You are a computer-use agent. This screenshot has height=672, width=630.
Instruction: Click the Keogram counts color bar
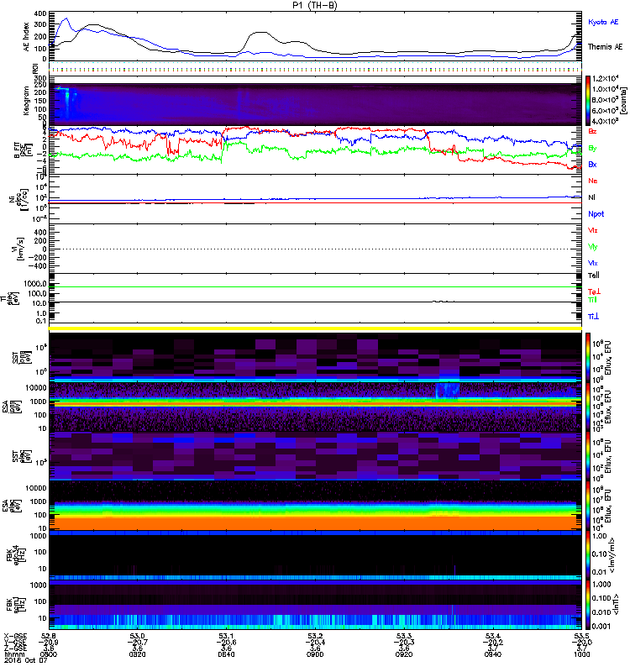(x=588, y=100)
